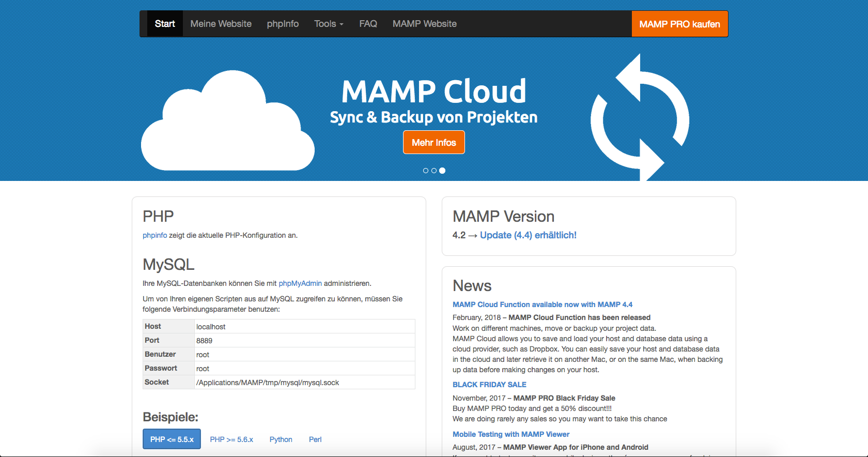The height and width of the screenshot is (457, 868).
Task: Open the BLACK FRIDAY SALE news link
Action: [x=489, y=385]
